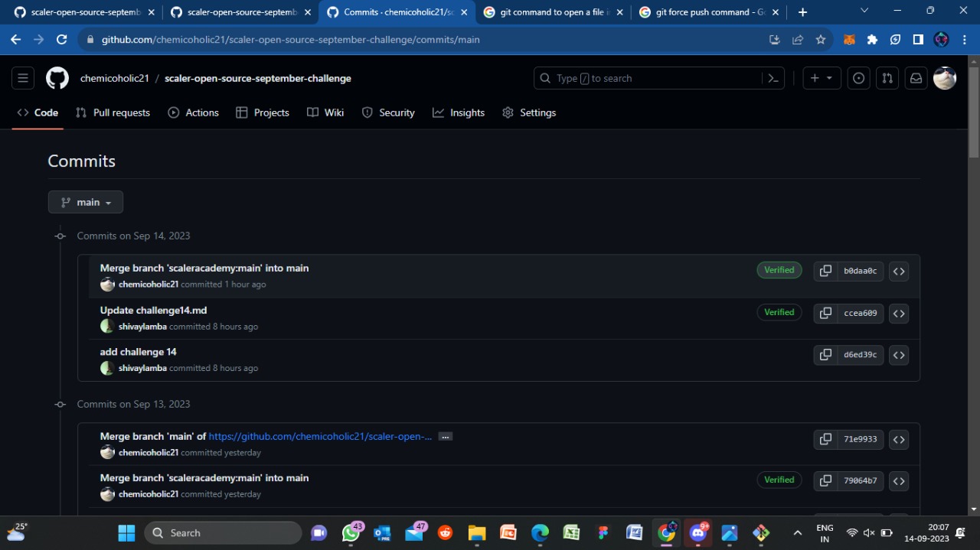Click the Verified badge on Update challenge14.md
The width and height of the screenshot is (980, 550).
[x=779, y=312]
